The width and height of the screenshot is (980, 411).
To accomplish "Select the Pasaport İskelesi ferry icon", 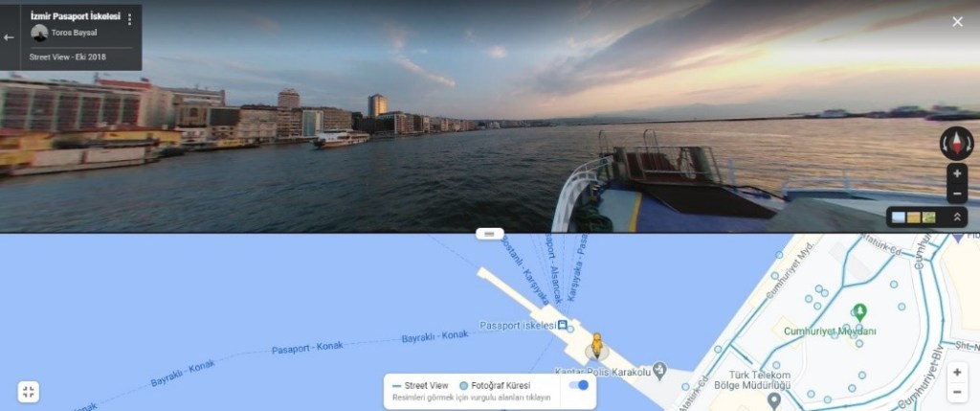I will (563, 325).
